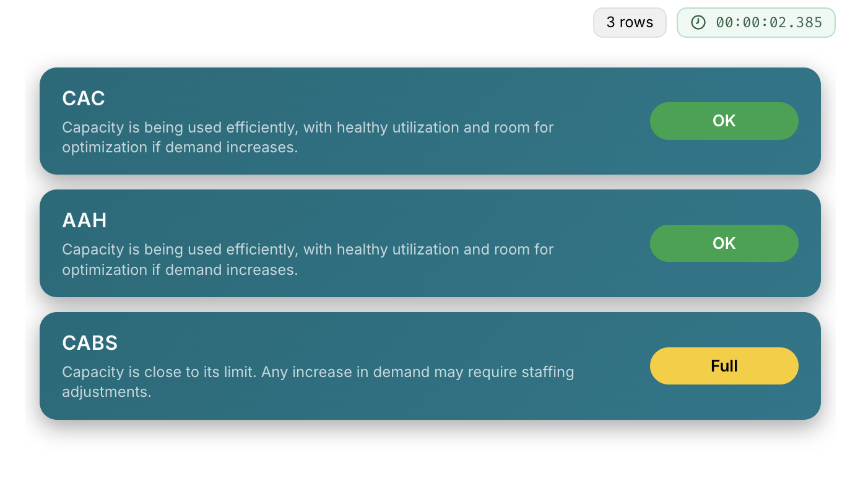863x504 pixels.
Task: Open the CAC status card
Action: [x=431, y=121]
